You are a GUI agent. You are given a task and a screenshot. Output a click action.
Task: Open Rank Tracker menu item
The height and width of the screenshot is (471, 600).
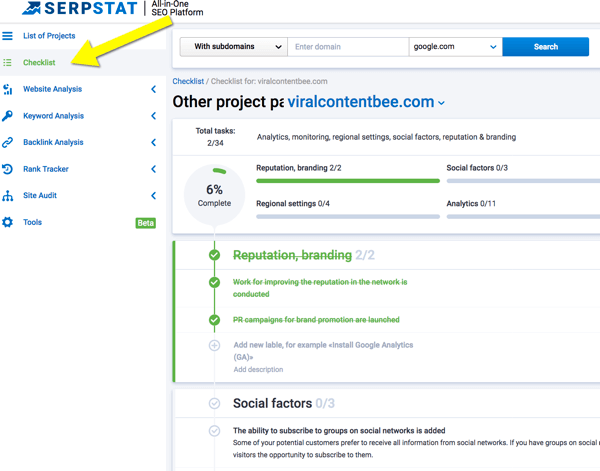pos(46,169)
